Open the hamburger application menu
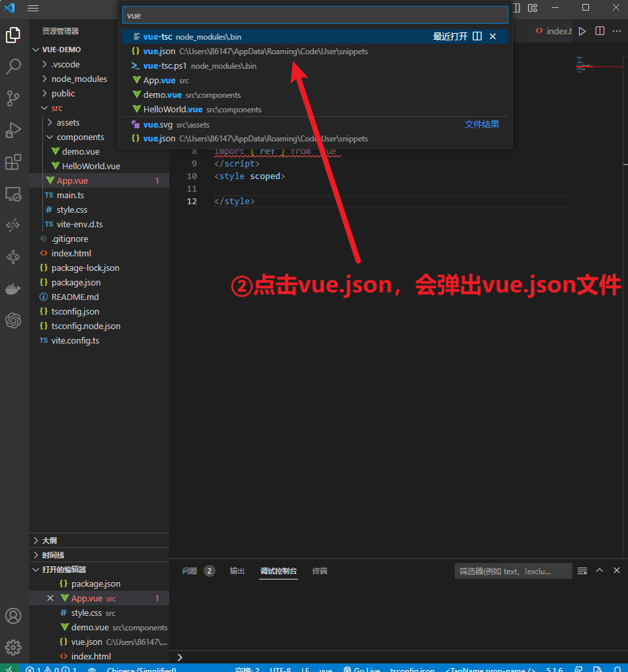Screen dimensions: 628x672 (x=33, y=8)
